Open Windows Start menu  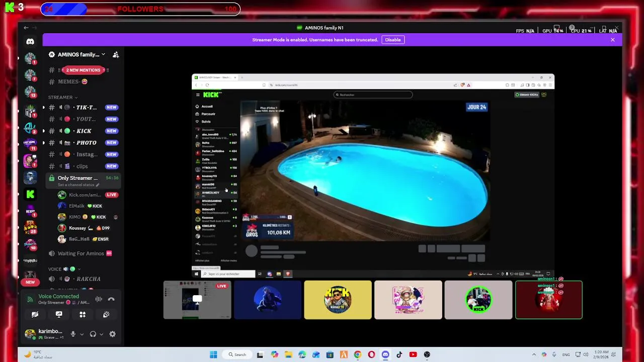213,354
